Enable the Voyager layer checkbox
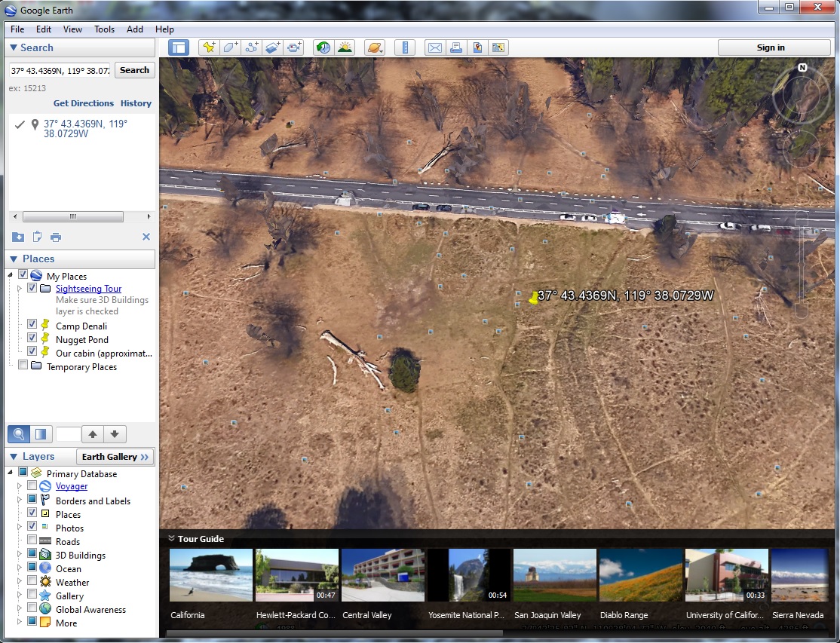The image size is (840, 643). (32, 485)
